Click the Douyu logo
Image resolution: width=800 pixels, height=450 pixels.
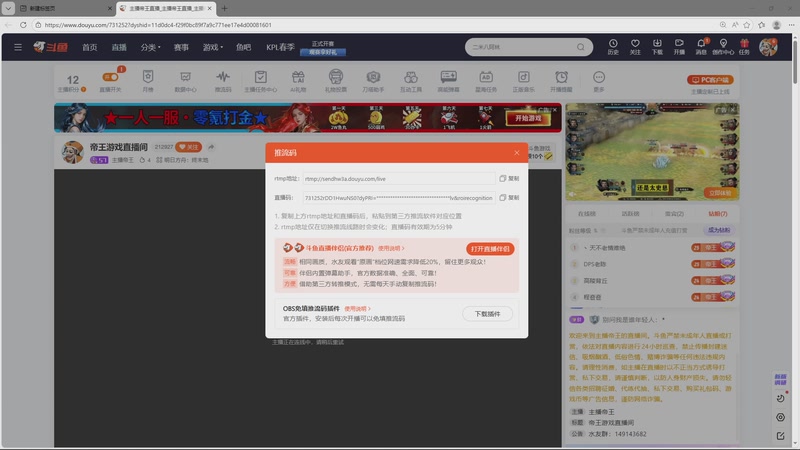[x=51, y=47]
